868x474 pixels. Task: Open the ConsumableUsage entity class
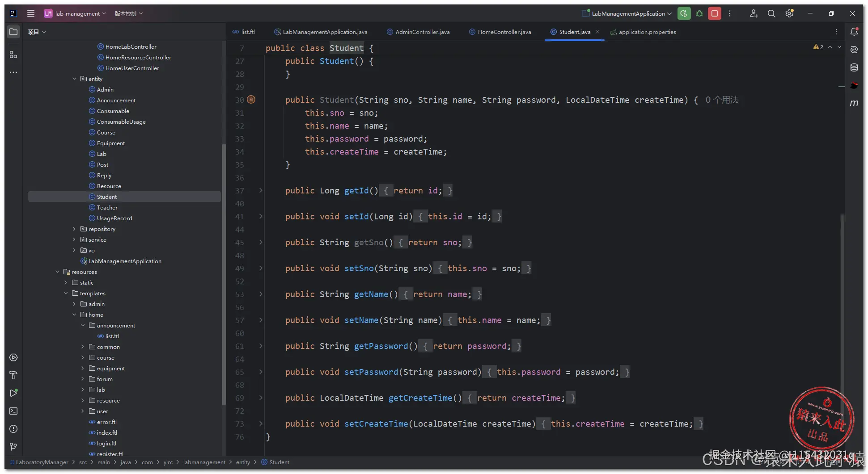click(121, 122)
